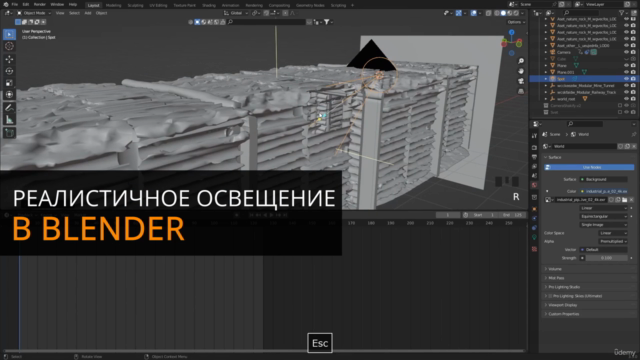Disable rendering for the Camera object
640x360 pixels.
[633, 52]
